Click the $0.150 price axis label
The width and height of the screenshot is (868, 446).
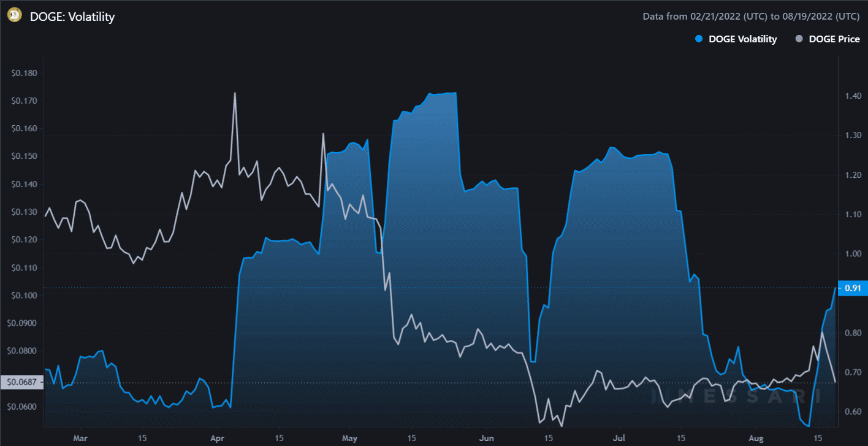click(24, 156)
